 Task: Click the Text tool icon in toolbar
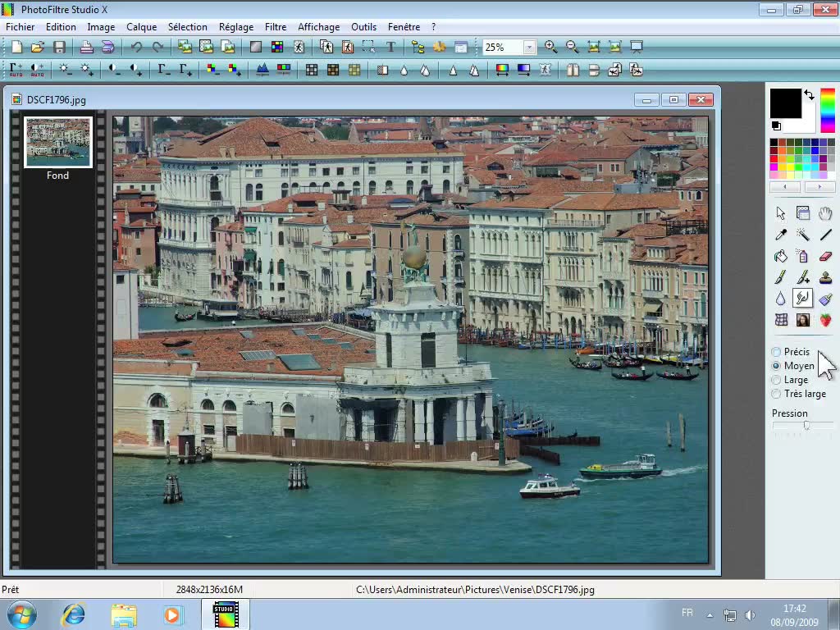point(390,48)
